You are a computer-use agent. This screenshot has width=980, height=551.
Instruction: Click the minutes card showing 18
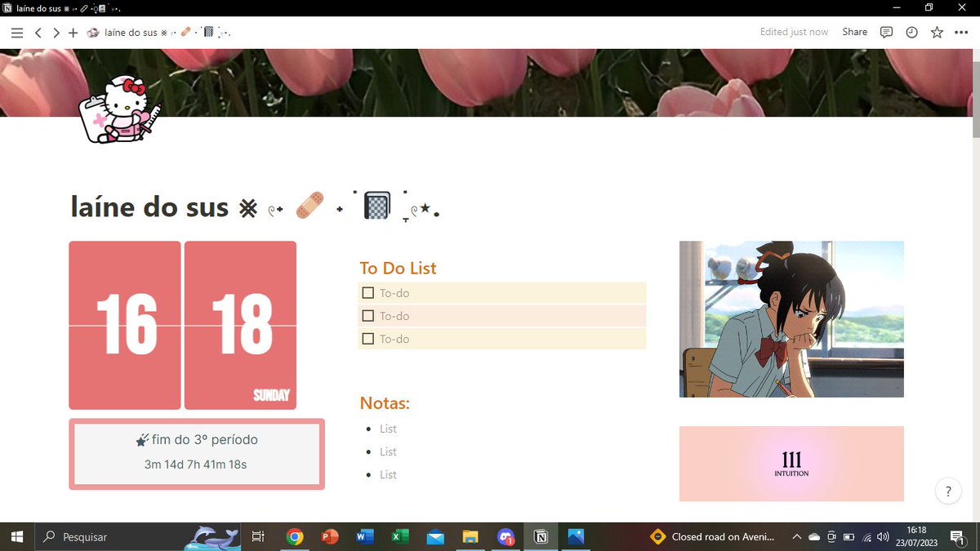[240, 325]
